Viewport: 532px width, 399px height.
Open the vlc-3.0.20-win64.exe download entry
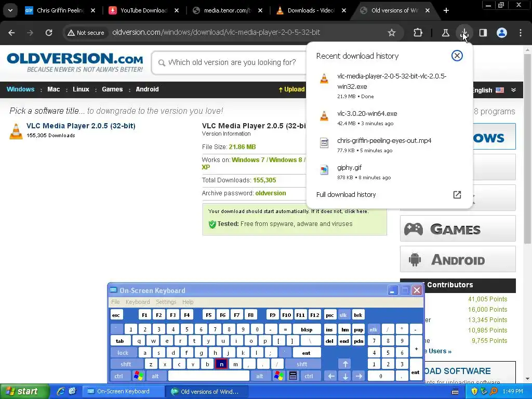tap(390, 118)
